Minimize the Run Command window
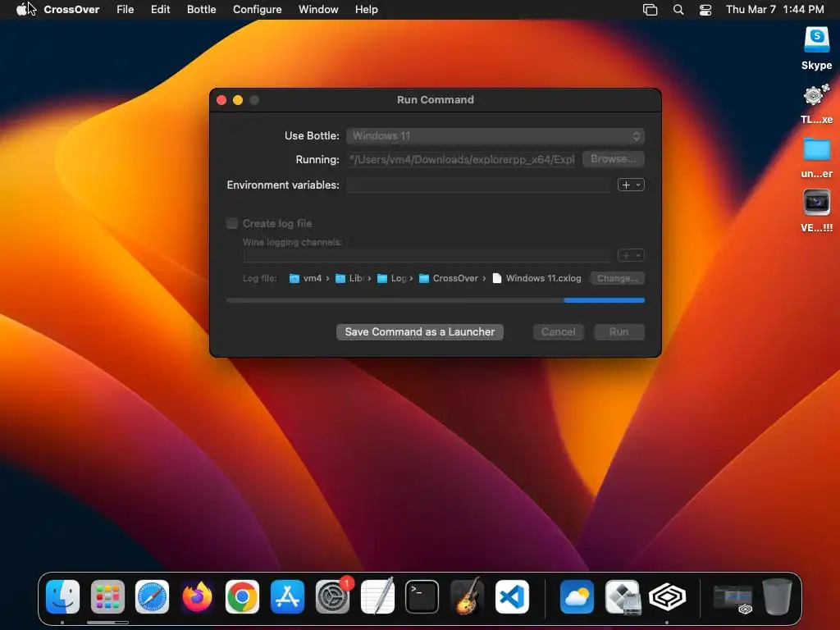The height and width of the screenshot is (630, 840). point(238,100)
